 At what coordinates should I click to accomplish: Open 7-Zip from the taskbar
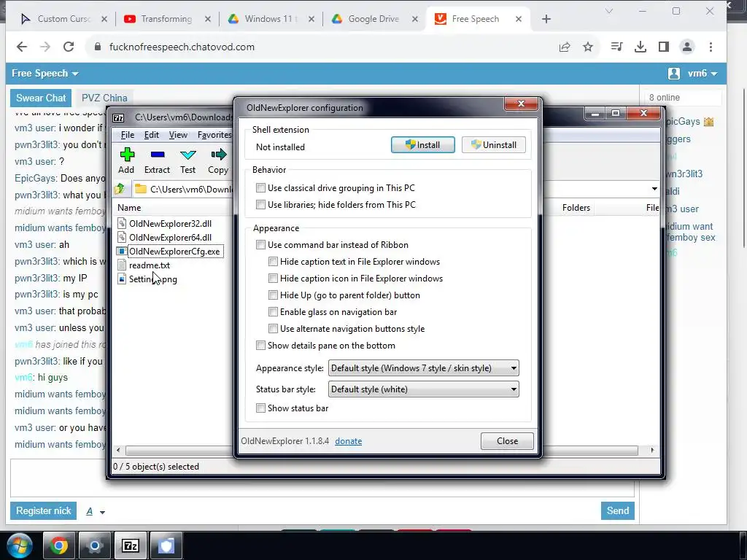coord(131,545)
